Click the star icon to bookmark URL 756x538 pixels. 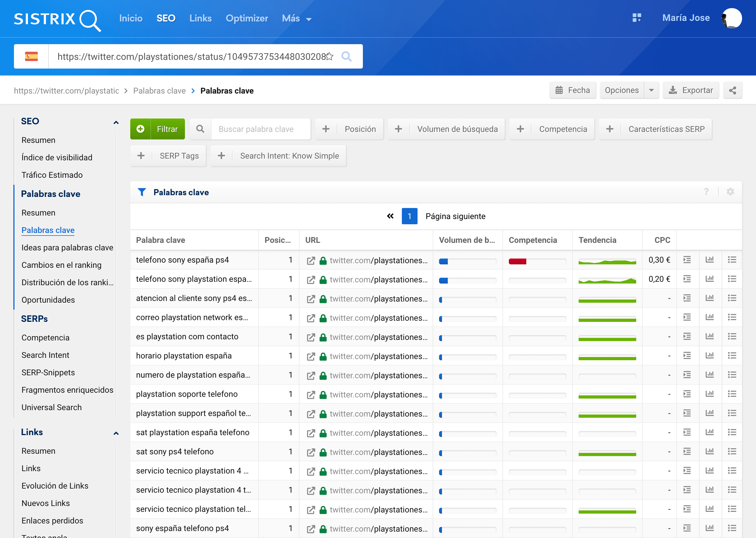point(329,56)
